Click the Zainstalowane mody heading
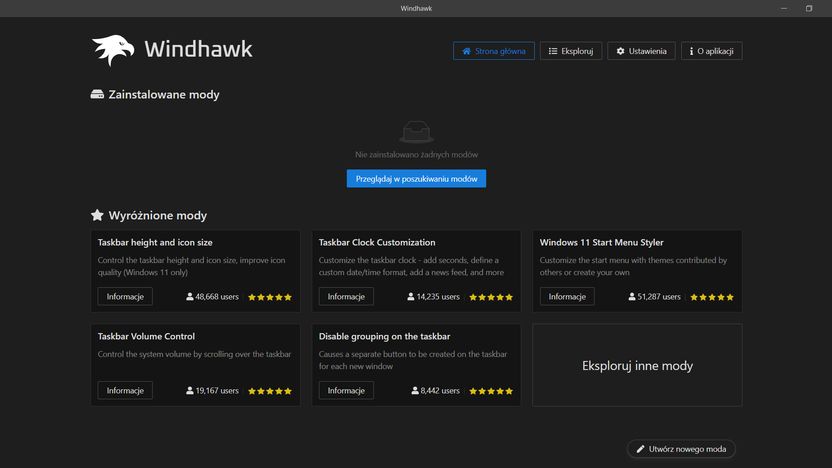 click(x=164, y=94)
